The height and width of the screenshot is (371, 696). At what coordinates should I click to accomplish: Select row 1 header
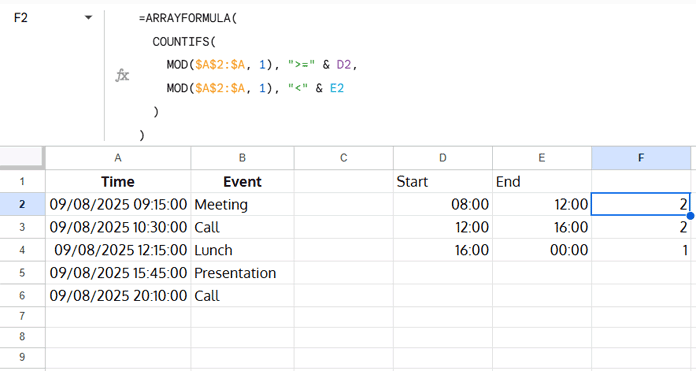point(22,182)
